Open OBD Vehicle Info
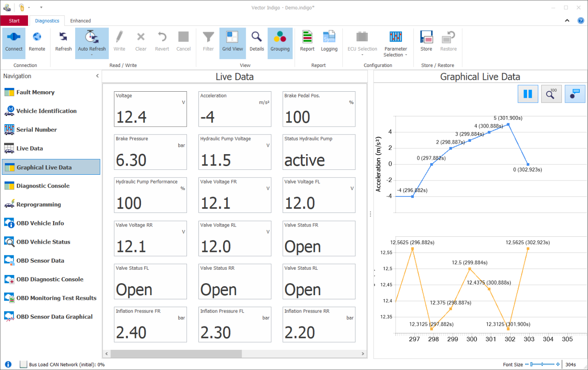The width and height of the screenshot is (588, 370). point(51,223)
